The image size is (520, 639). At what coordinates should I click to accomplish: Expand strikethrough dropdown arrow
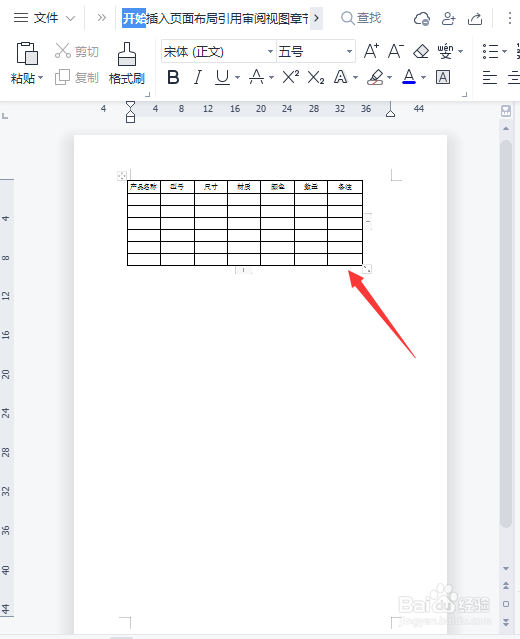271,77
